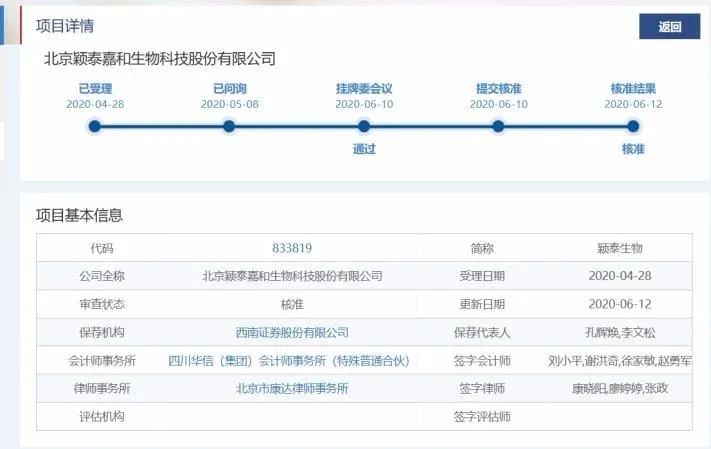
Task: Click the 颖泰生物 short name cell
Action: click(620, 248)
